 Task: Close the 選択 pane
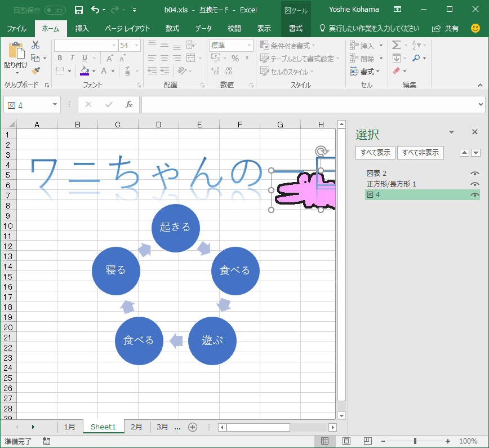point(475,132)
